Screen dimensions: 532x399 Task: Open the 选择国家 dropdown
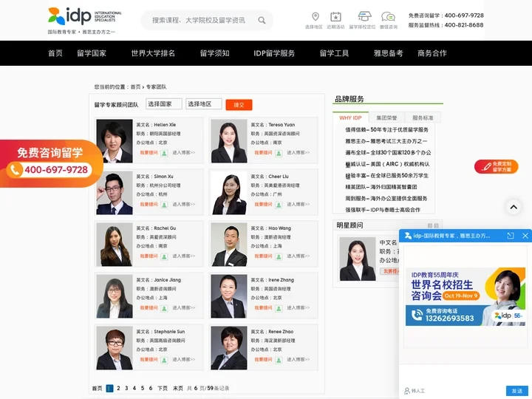point(164,104)
